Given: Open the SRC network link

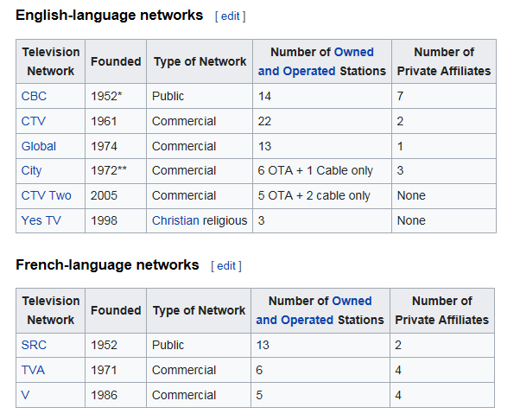Looking at the screenshot, I should [x=35, y=345].
